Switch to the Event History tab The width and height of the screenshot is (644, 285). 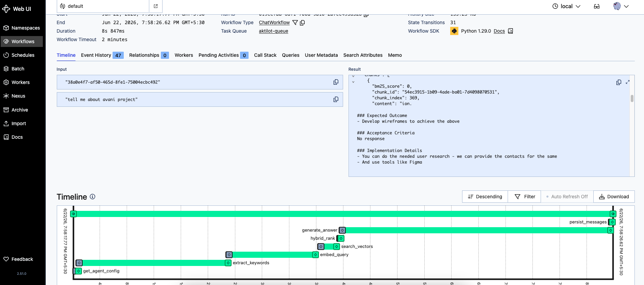coord(102,55)
